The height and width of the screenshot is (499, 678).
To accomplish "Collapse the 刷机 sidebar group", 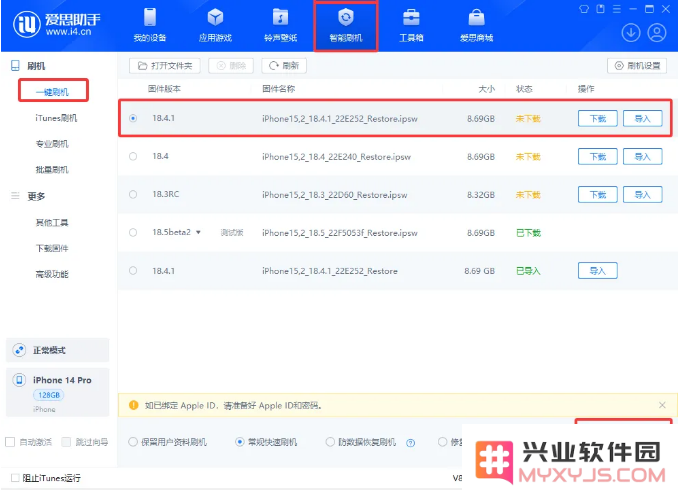I will click(15, 65).
